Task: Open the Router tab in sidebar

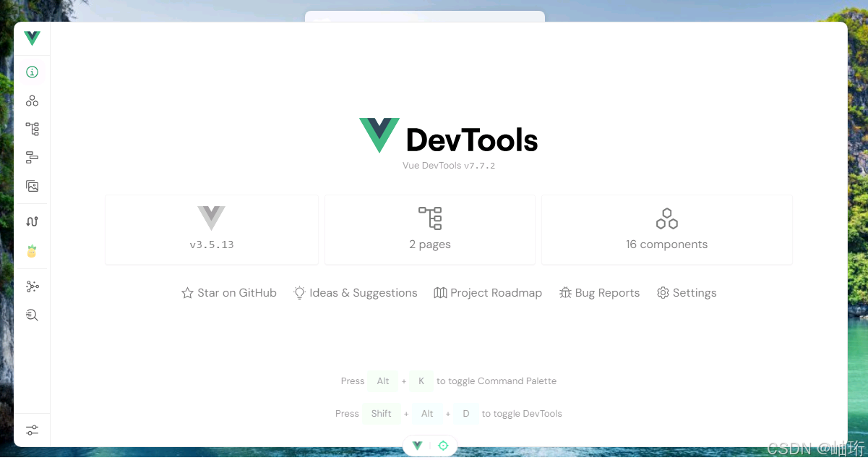Action: point(32,221)
